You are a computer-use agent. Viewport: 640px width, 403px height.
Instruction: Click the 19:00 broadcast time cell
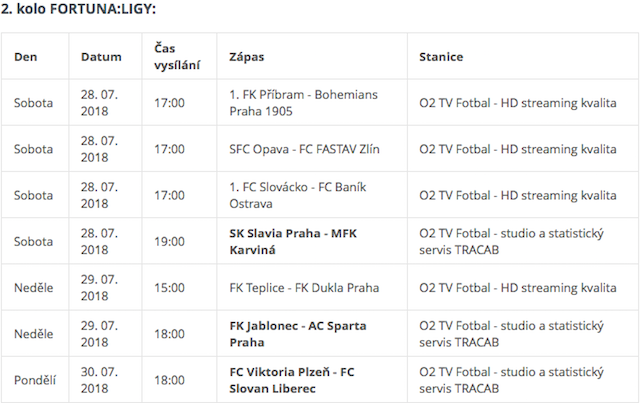coord(169,241)
